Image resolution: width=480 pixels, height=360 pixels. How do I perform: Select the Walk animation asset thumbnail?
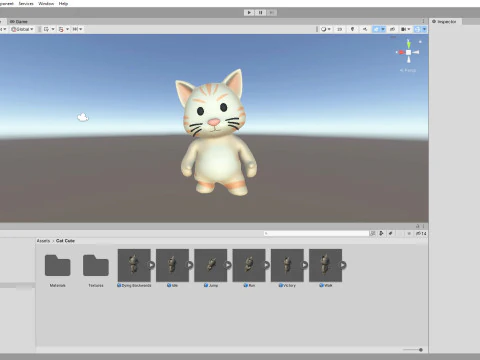[x=325, y=265]
